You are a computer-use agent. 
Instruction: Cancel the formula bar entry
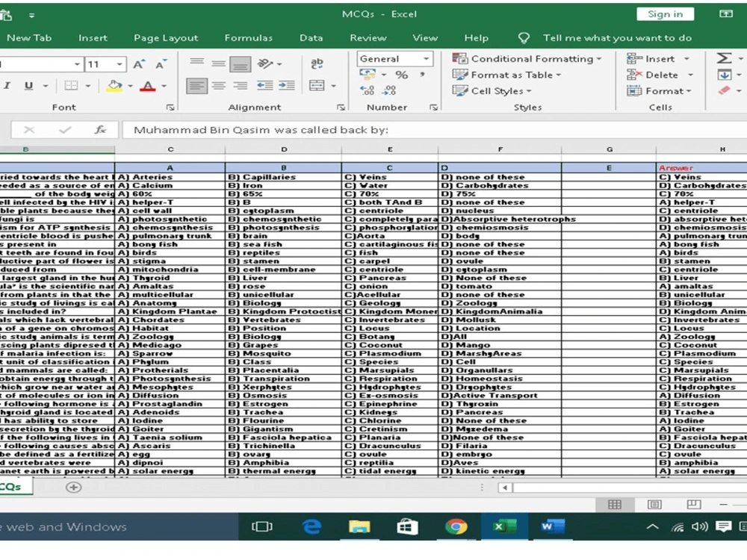pos(29,130)
